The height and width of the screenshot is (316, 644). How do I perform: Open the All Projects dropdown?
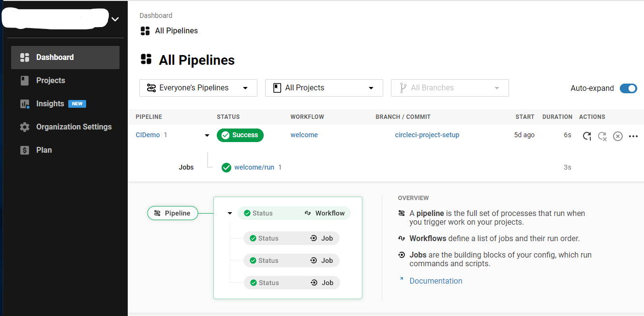324,88
